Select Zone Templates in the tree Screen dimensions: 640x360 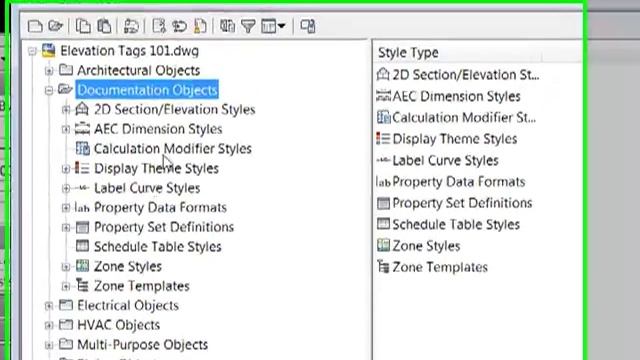tap(142, 286)
